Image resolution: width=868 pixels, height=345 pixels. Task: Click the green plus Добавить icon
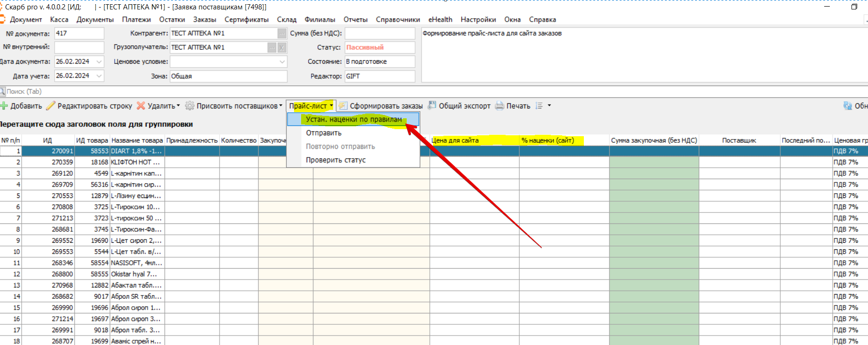tap(4, 106)
